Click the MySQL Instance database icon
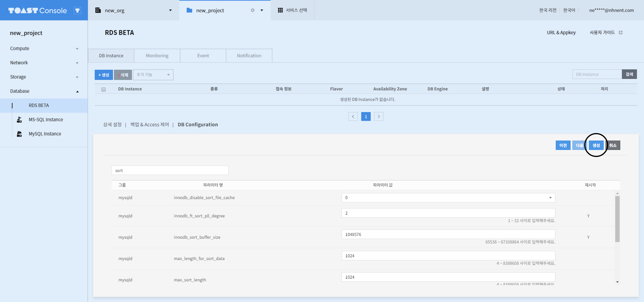 click(x=19, y=134)
